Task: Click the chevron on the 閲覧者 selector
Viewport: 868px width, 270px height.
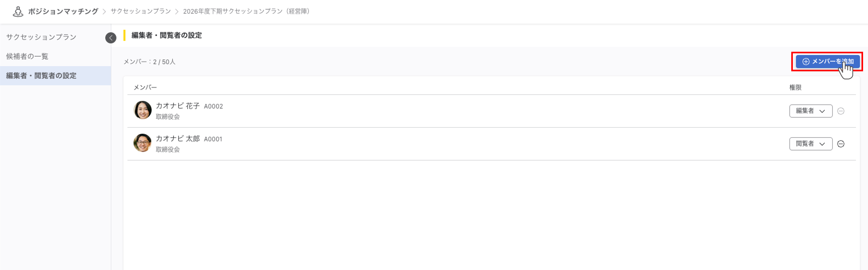Action: click(822, 144)
